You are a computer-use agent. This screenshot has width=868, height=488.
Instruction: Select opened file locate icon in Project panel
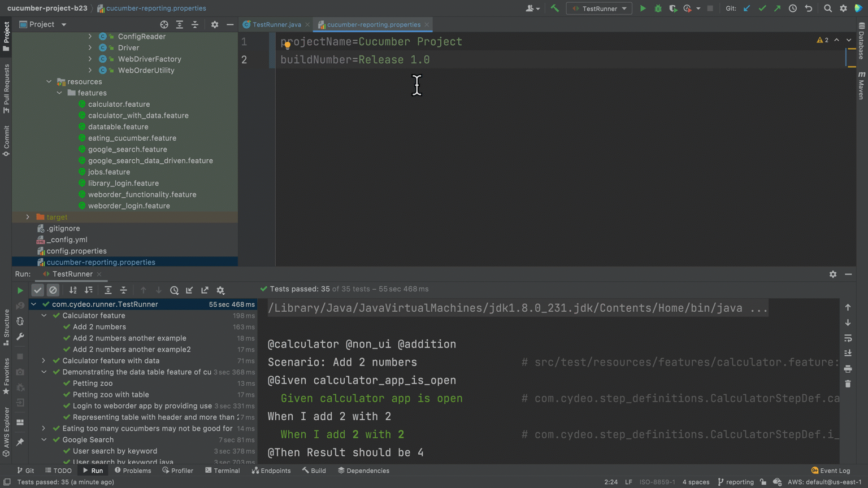164,24
